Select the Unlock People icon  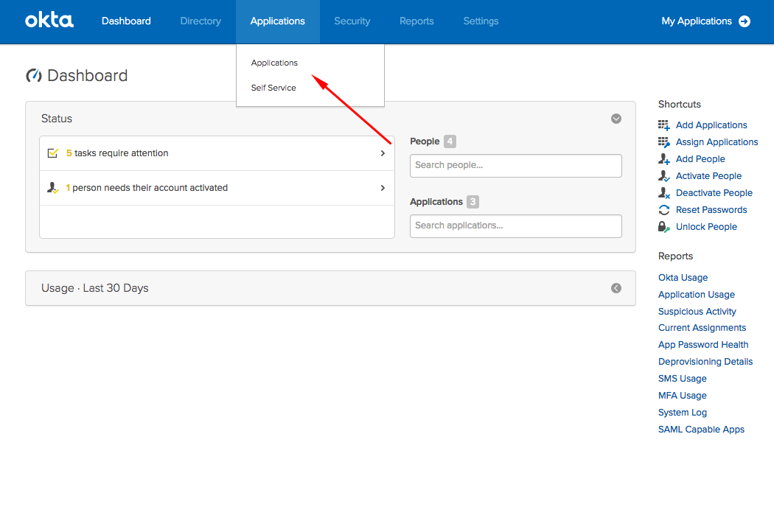662,226
